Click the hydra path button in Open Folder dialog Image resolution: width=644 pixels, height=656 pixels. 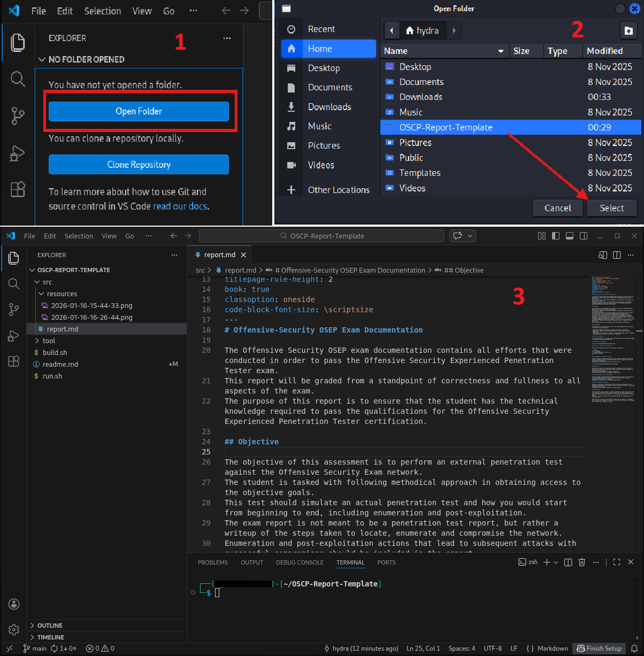click(x=422, y=30)
